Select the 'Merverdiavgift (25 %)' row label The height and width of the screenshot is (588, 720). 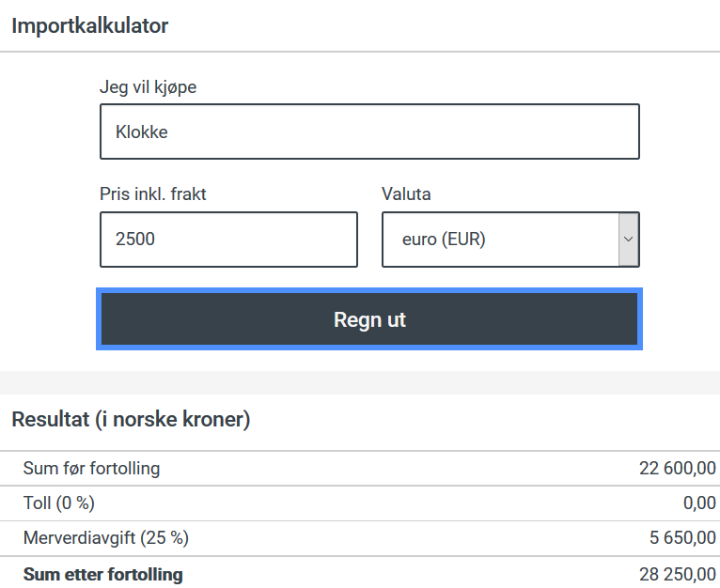106,538
